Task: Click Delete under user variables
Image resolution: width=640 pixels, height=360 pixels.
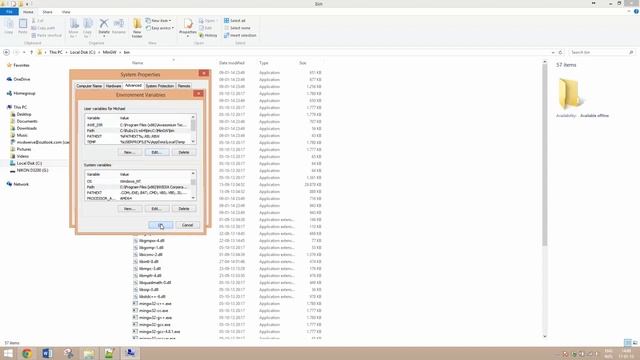Action: tap(184, 152)
